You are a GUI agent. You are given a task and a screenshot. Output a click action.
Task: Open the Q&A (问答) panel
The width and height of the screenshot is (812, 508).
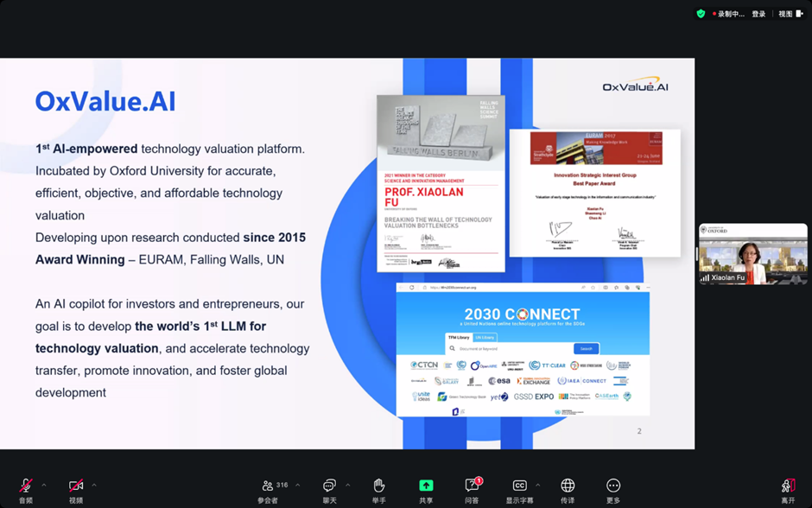472,490
